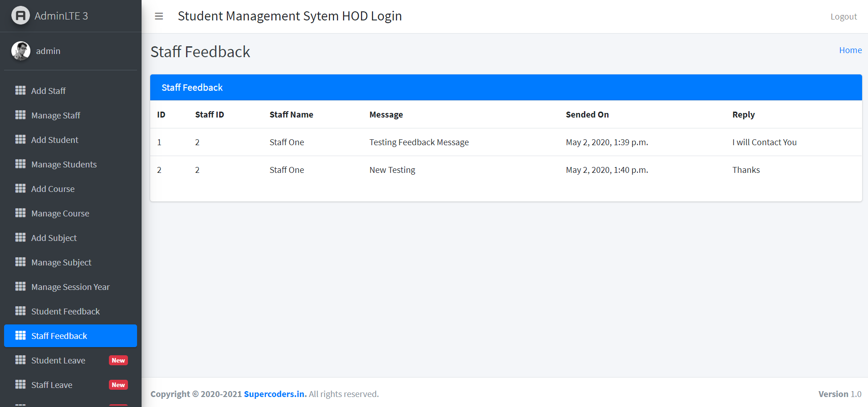Click the admin username link
The image size is (868, 407).
(48, 51)
